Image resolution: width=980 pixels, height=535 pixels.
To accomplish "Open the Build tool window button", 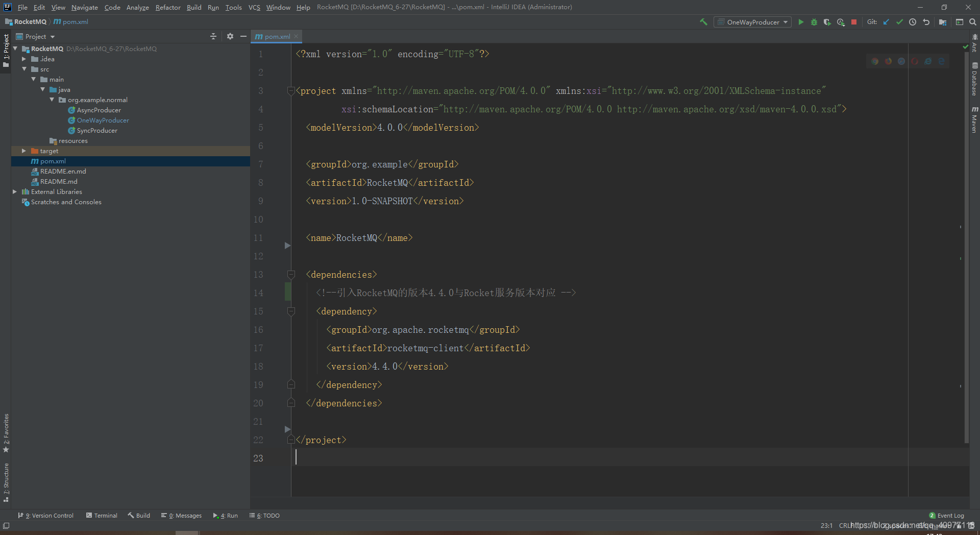I will point(139,516).
